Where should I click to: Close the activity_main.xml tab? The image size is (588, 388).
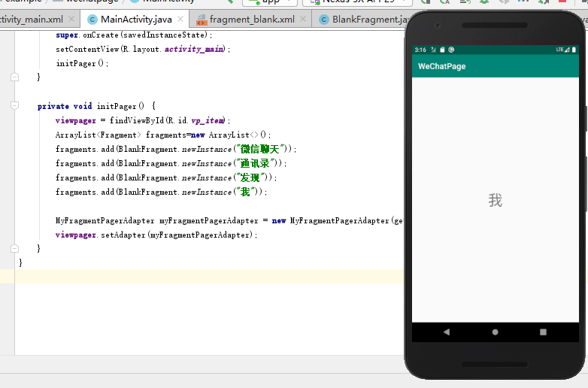[71, 19]
